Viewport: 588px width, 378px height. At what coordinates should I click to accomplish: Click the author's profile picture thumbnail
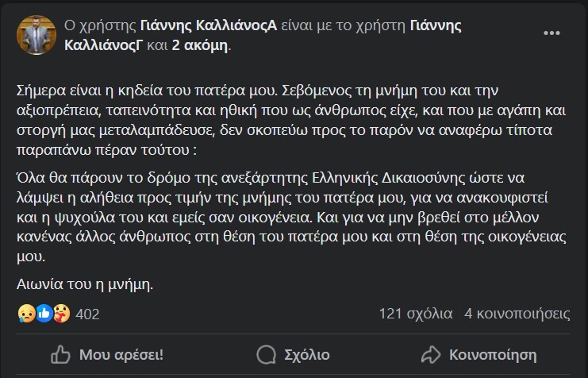coord(36,35)
